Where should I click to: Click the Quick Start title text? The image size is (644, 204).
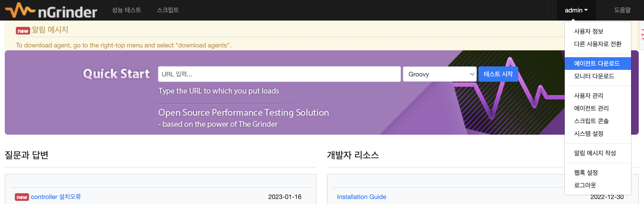pyautogui.click(x=116, y=74)
